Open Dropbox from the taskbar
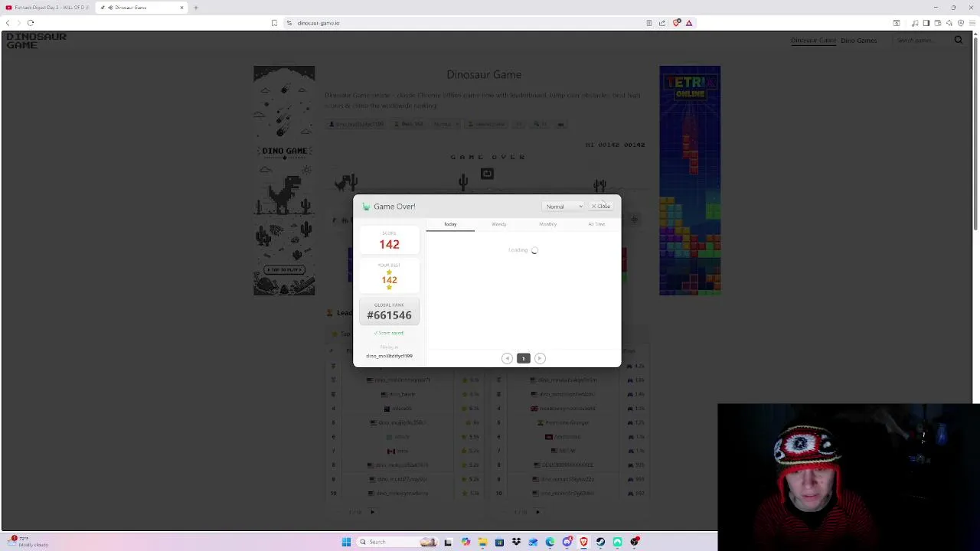The width and height of the screenshot is (980, 551). point(516,542)
